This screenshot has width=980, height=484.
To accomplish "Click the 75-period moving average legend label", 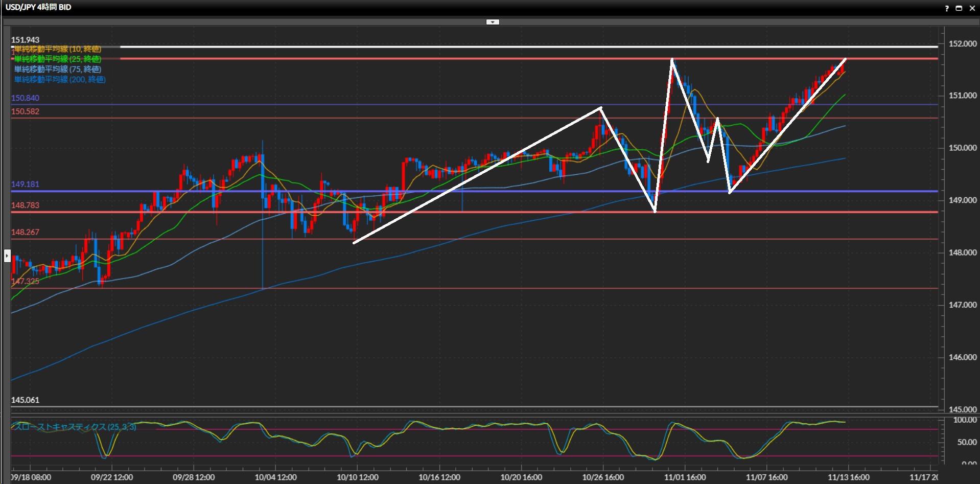I will point(58,70).
